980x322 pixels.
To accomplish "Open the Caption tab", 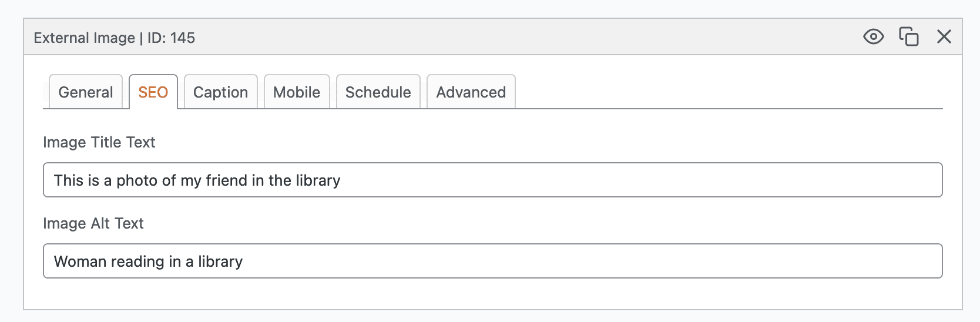I will coord(220,92).
